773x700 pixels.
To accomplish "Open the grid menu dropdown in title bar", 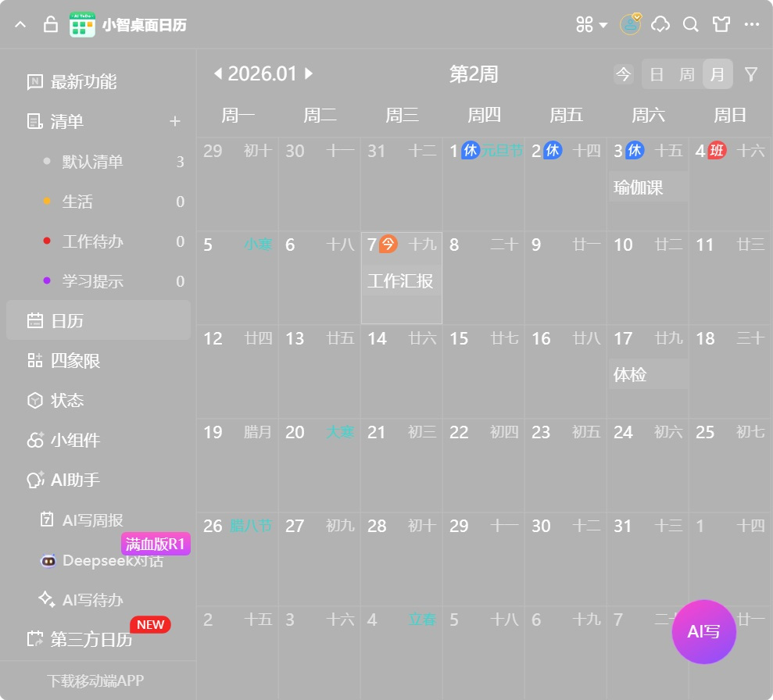I will tap(589, 24).
